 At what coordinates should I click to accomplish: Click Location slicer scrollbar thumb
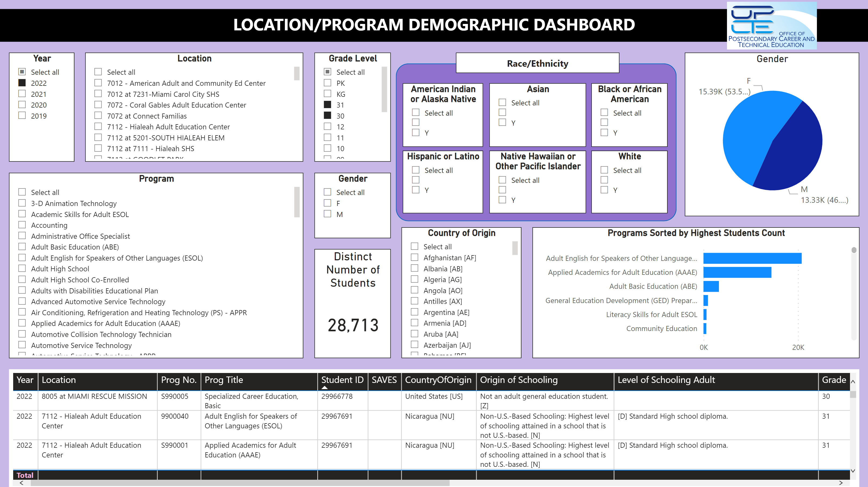click(297, 73)
